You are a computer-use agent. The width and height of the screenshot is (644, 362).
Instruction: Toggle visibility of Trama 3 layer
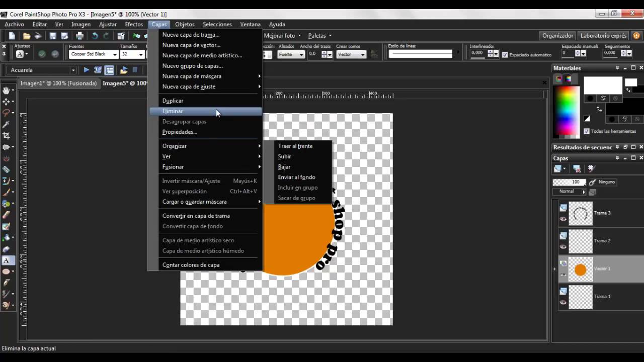click(563, 219)
